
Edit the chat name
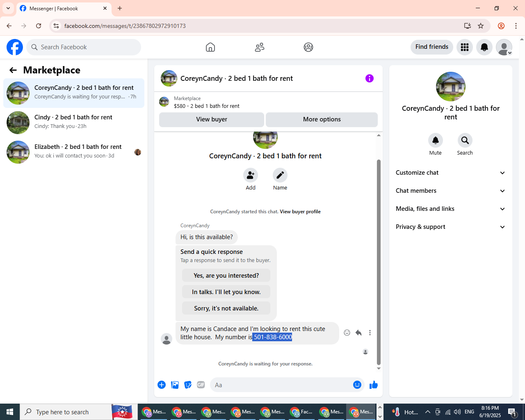[x=280, y=175]
